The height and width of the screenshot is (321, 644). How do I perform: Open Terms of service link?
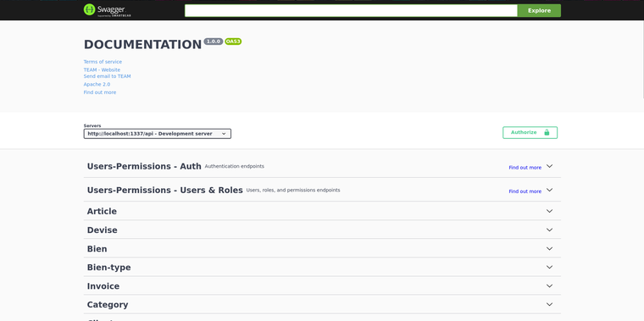[103, 62]
